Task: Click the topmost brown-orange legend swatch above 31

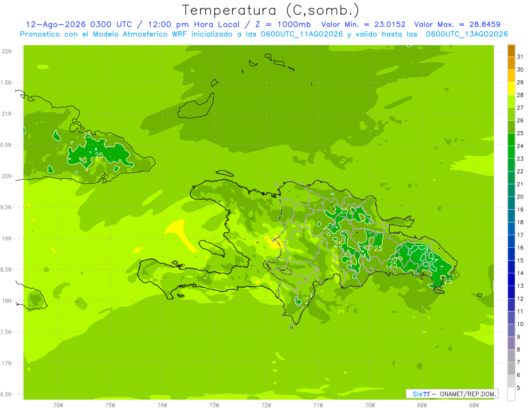Action: (511, 51)
